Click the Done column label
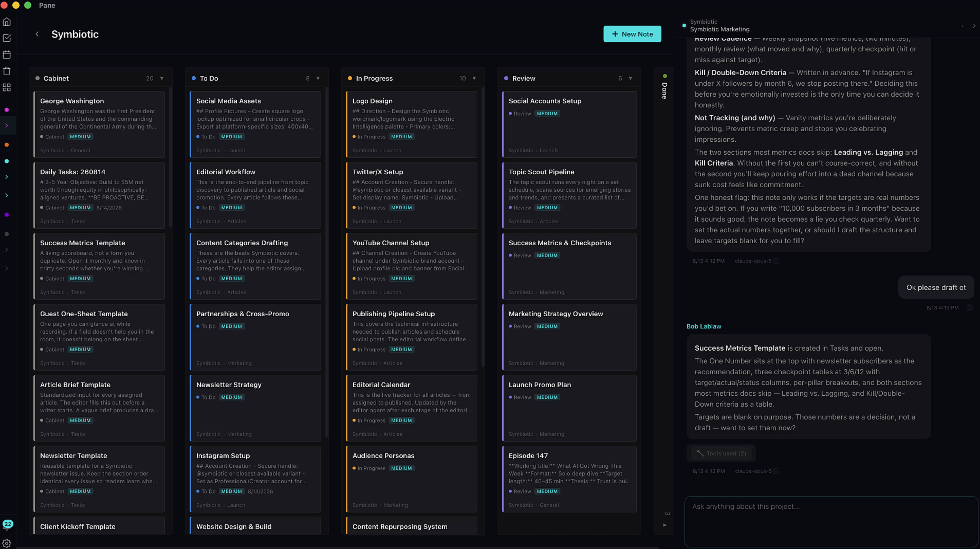This screenshot has width=980, height=549. tap(664, 90)
